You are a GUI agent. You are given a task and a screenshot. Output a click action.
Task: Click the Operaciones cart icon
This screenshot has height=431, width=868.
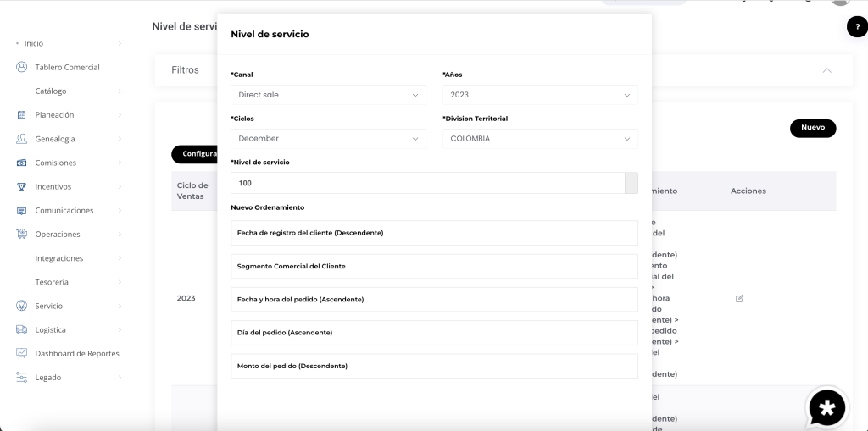22,235
